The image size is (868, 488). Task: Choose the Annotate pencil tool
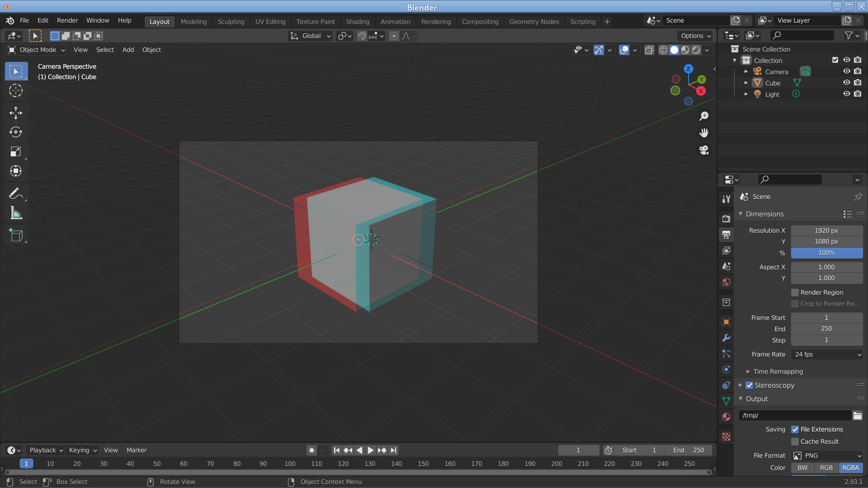pos(16,194)
